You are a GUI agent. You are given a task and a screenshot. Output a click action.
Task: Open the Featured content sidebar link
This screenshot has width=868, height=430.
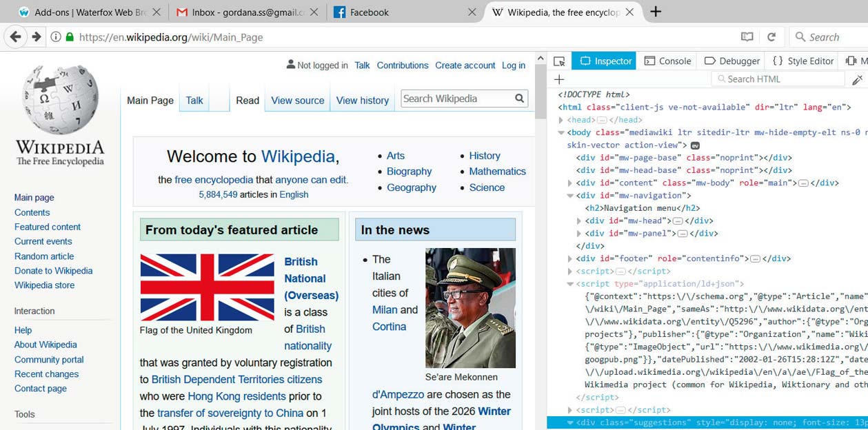click(48, 227)
